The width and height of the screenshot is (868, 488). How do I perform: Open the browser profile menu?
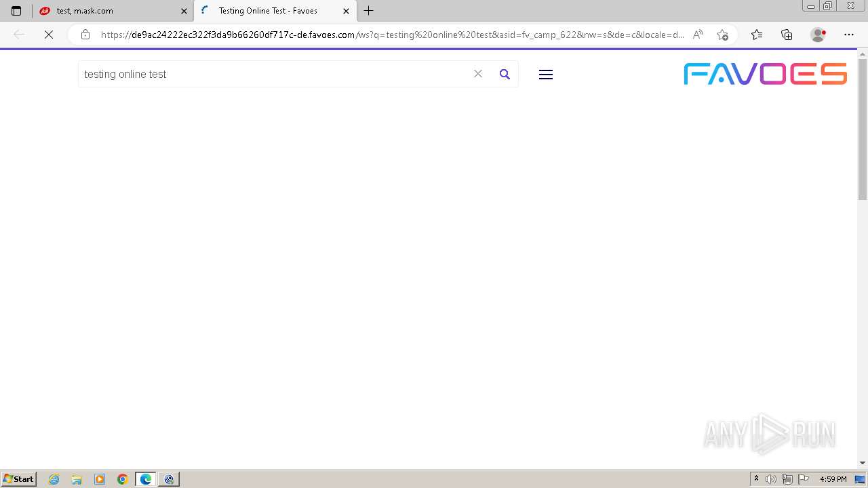click(x=818, y=35)
